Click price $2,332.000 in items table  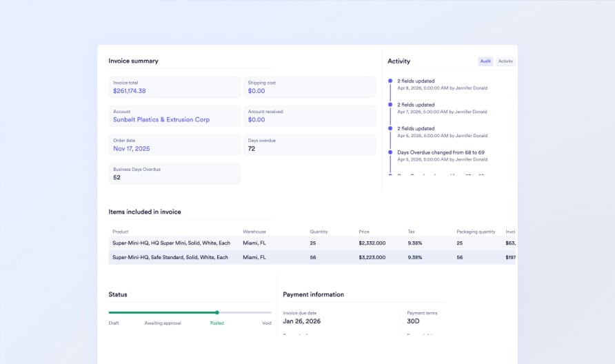point(372,243)
